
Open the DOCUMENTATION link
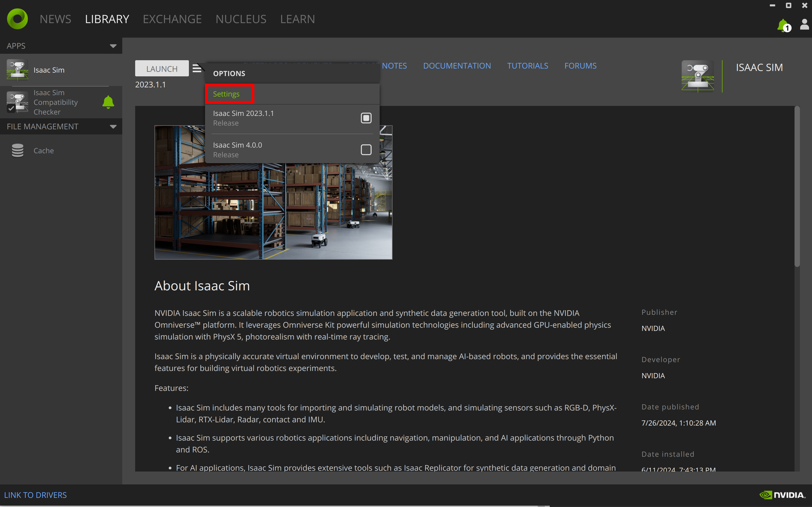pos(457,66)
